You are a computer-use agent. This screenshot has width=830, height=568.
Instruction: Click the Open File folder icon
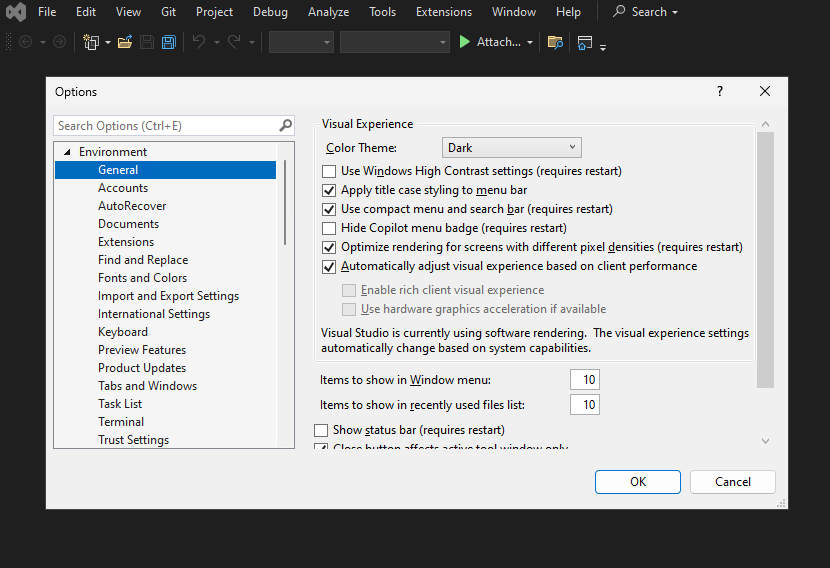pyautogui.click(x=125, y=42)
